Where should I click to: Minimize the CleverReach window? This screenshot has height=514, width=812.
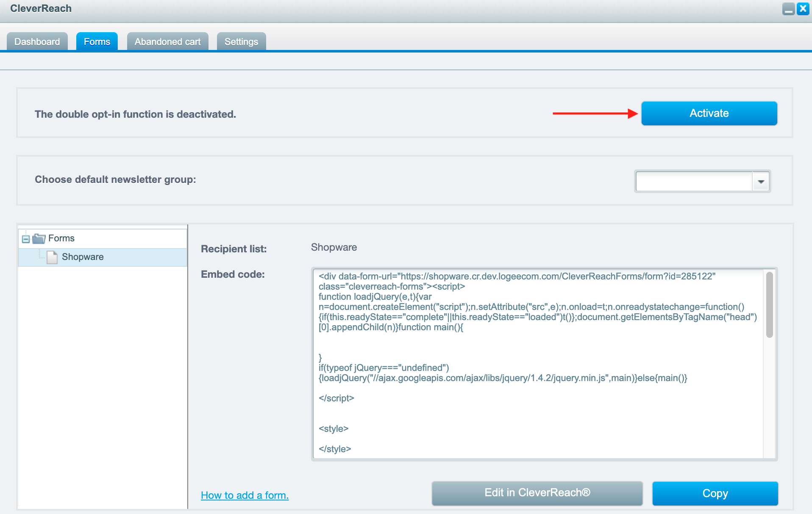pos(788,9)
